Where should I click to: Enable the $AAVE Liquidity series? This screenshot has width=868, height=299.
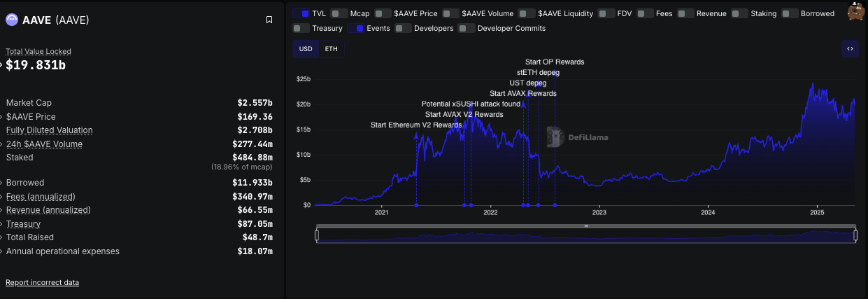pyautogui.click(x=527, y=13)
